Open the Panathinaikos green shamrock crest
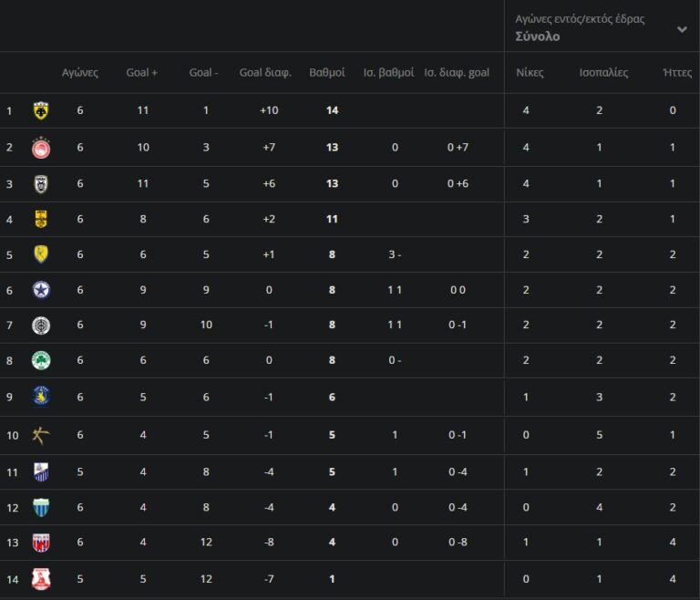700x600 pixels. [x=41, y=360]
